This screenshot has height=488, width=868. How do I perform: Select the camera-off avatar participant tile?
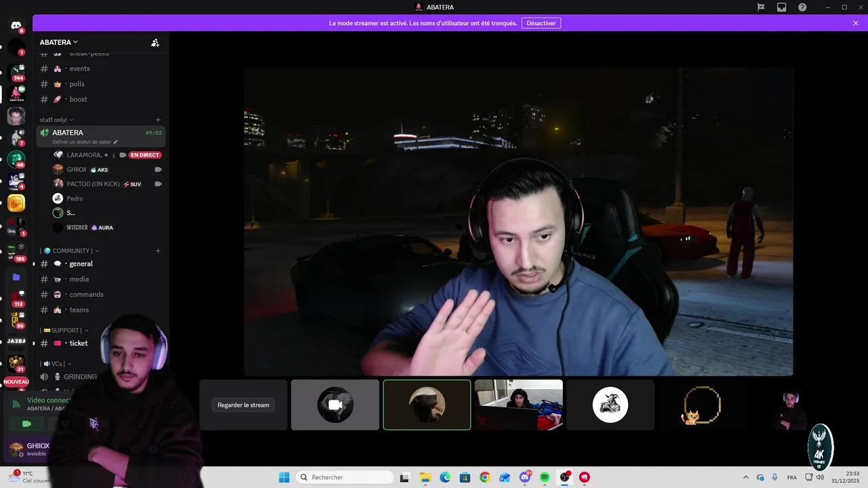click(x=335, y=405)
